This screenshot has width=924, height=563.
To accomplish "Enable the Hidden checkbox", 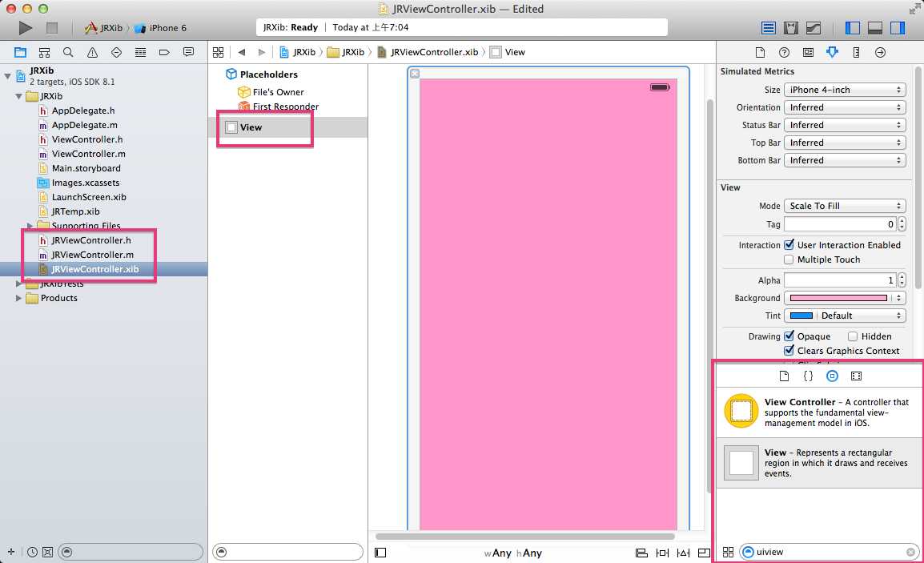I will [x=853, y=336].
